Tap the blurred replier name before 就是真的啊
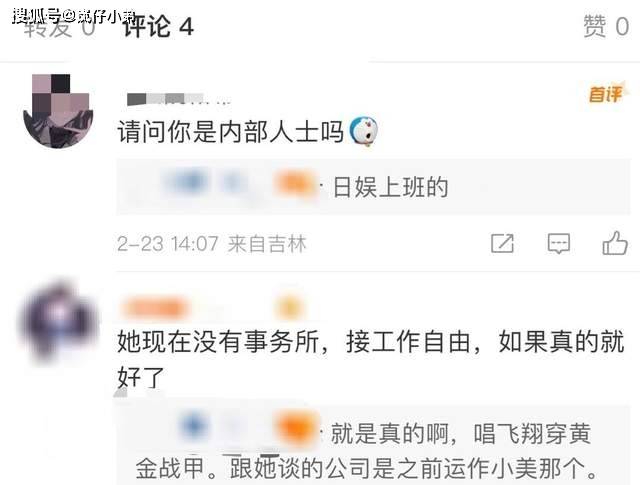640x485 pixels. (248, 428)
